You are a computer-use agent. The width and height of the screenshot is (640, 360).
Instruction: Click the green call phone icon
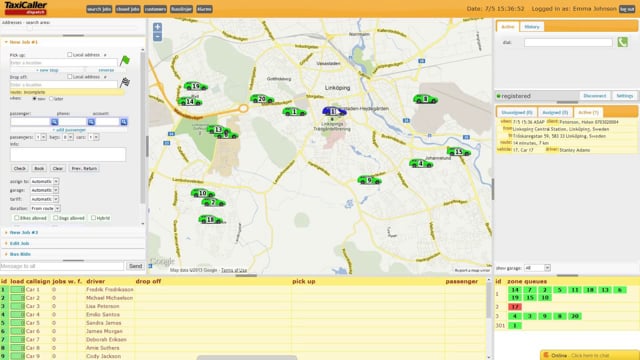(x=622, y=42)
